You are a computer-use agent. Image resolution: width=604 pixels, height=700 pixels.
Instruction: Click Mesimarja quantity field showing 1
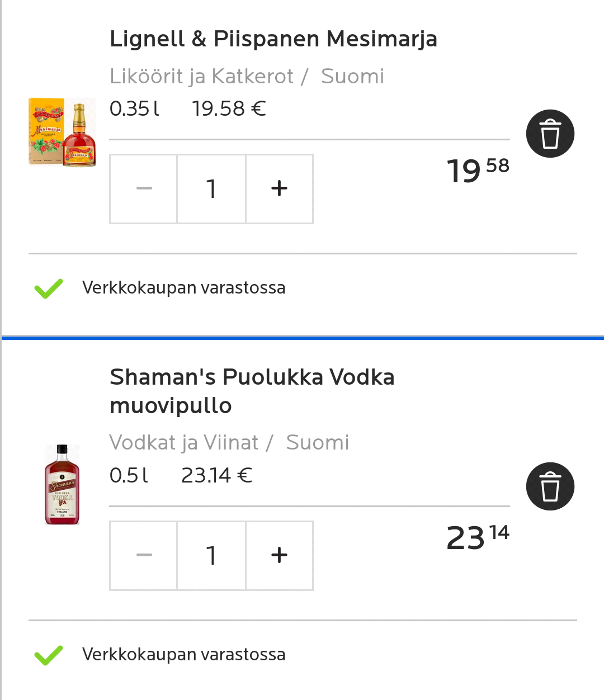tap(211, 189)
